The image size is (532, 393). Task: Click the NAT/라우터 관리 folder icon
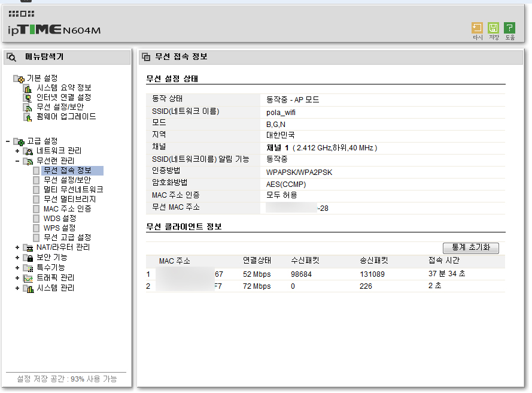point(28,247)
